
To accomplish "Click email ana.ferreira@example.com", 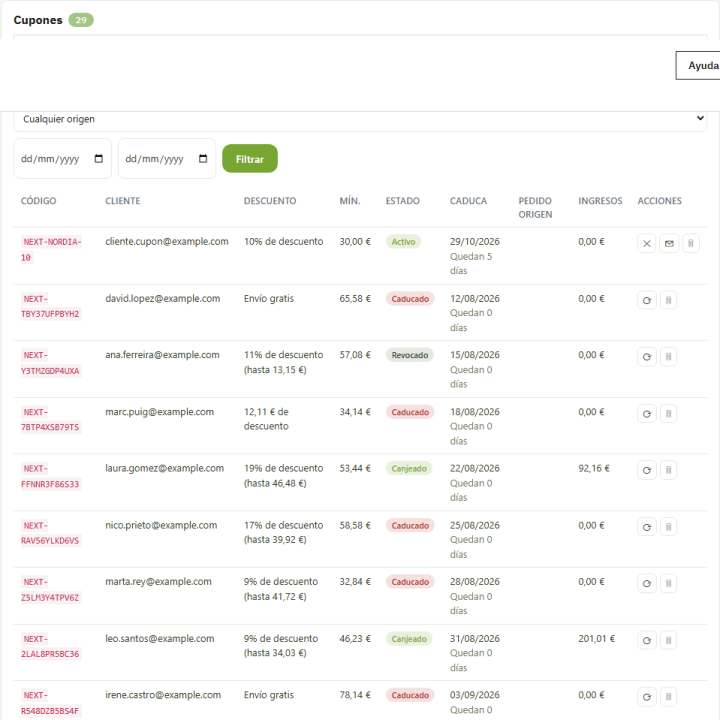I will point(162,355).
